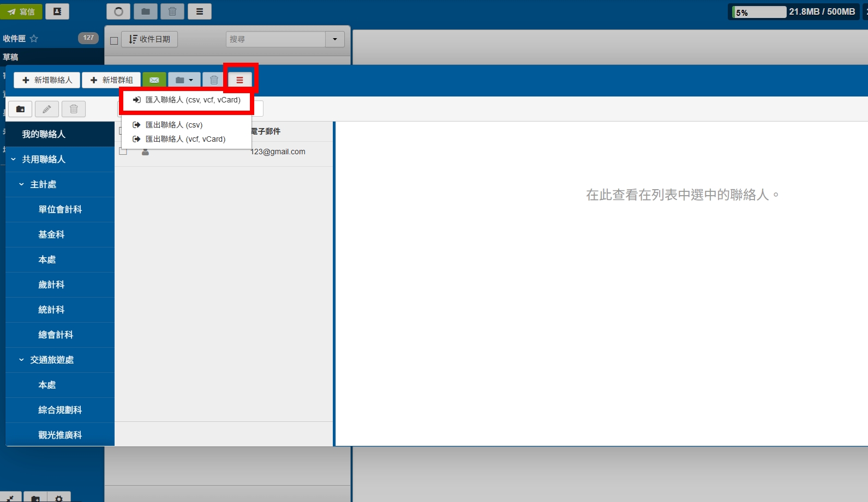Select 本處 under 交通旅遊處
The width and height of the screenshot is (868, 502).
[60, 385]
